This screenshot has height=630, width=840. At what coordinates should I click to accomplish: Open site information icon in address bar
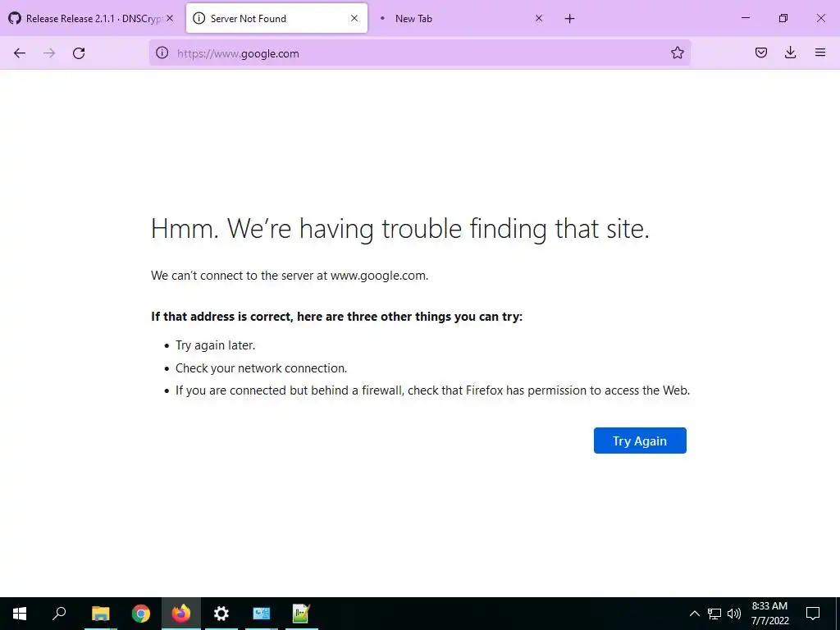point(162,52)
